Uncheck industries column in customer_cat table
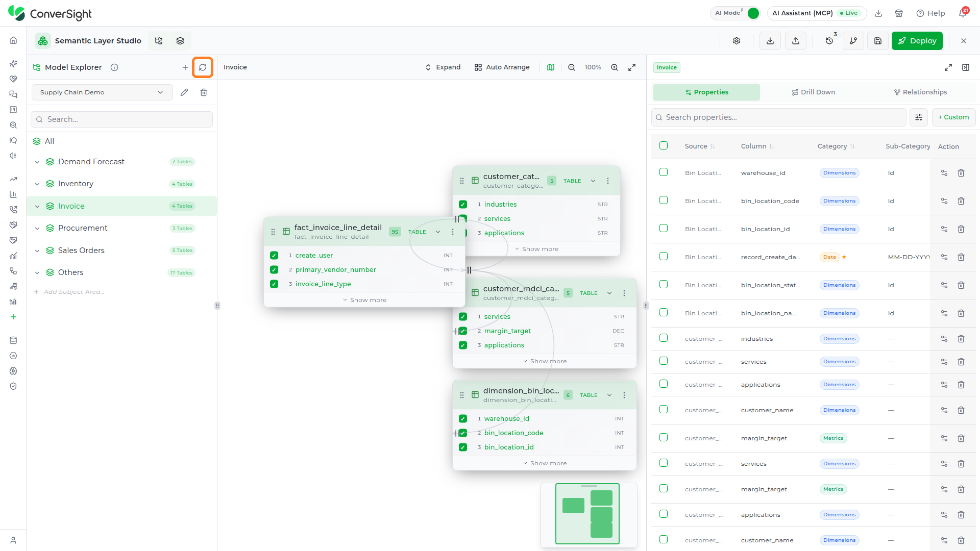 tap(463, 205)
